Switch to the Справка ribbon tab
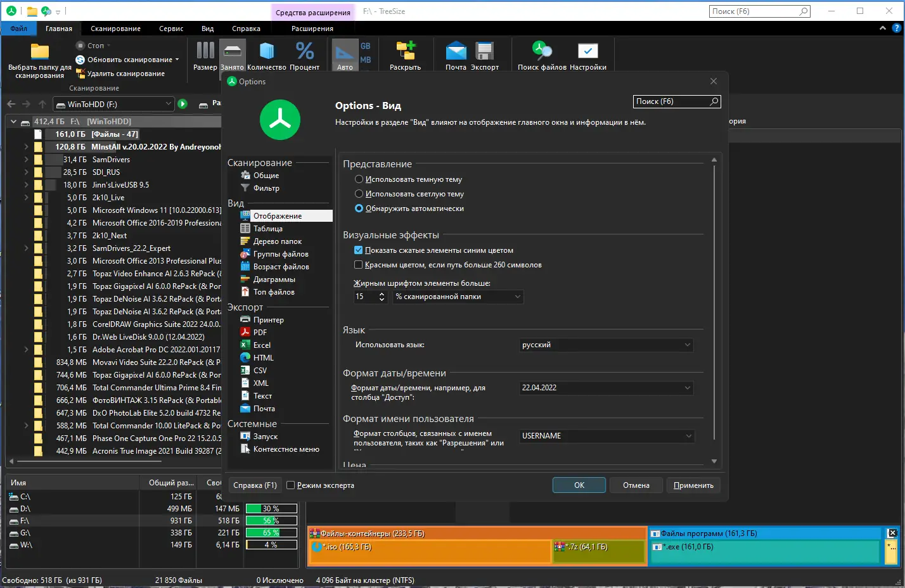 (x=246, y=29)
